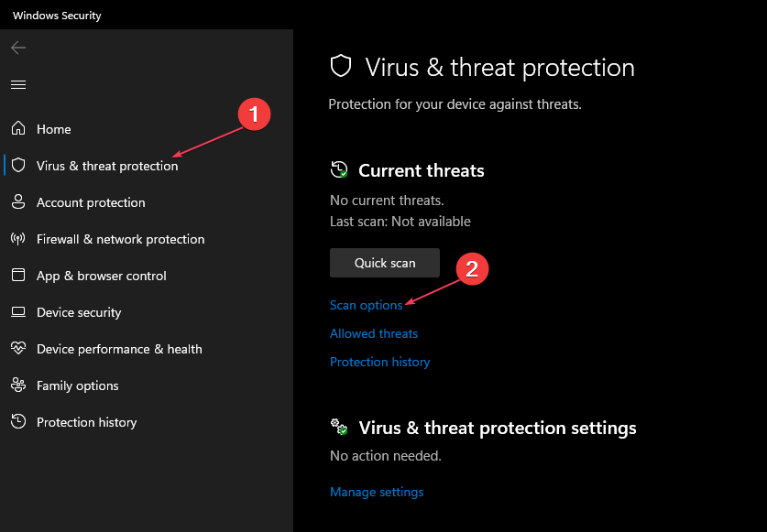Viewport: 767px width, 532px height.
Task: Click the Family options people icon
Action: (18, 385)
